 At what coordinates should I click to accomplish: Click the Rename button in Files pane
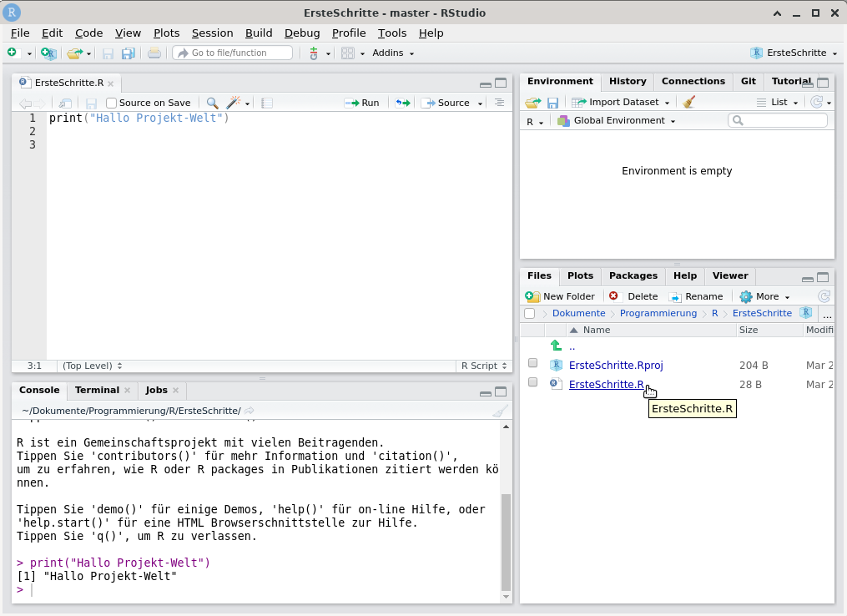click(x=696, y=296)
